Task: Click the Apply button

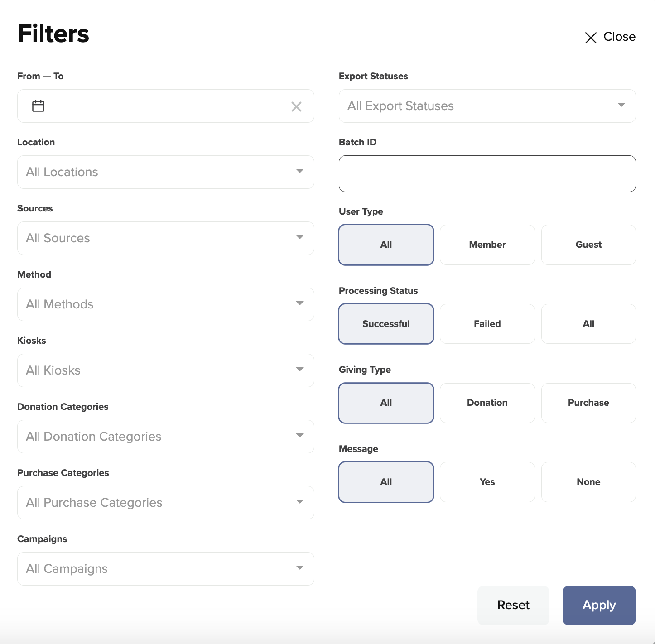Action: [x=598, y=605]
